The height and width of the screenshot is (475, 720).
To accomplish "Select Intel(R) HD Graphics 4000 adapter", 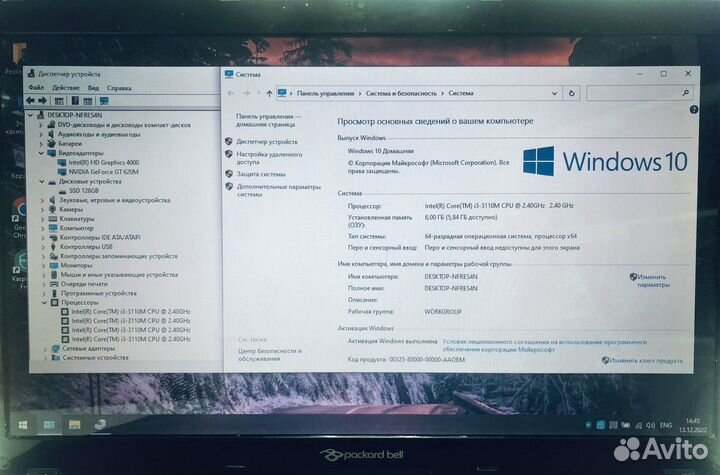I will tap(103, 162).
